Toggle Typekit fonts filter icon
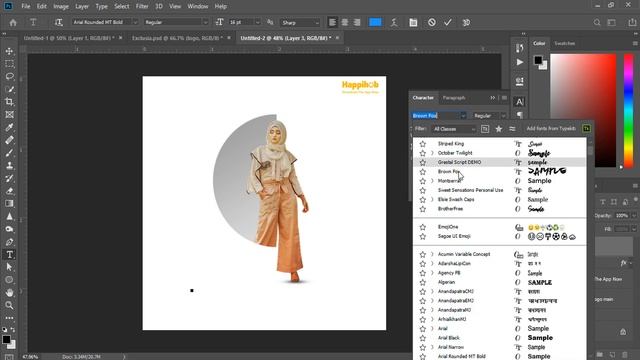 [484, 129]
